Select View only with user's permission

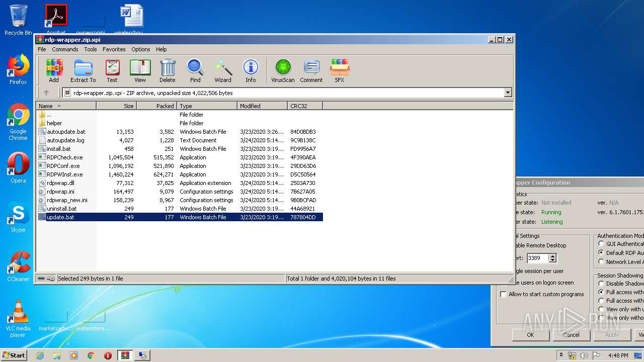point(601,309)
